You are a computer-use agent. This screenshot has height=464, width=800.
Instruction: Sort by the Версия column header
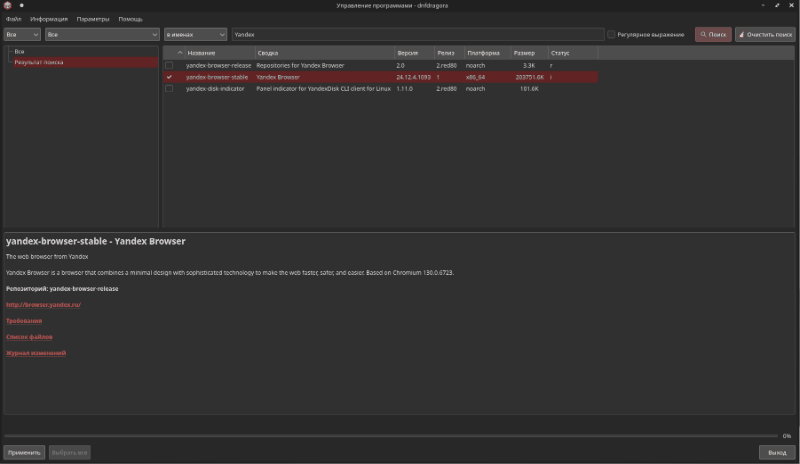pyautogui.click(x=414, y=53)
